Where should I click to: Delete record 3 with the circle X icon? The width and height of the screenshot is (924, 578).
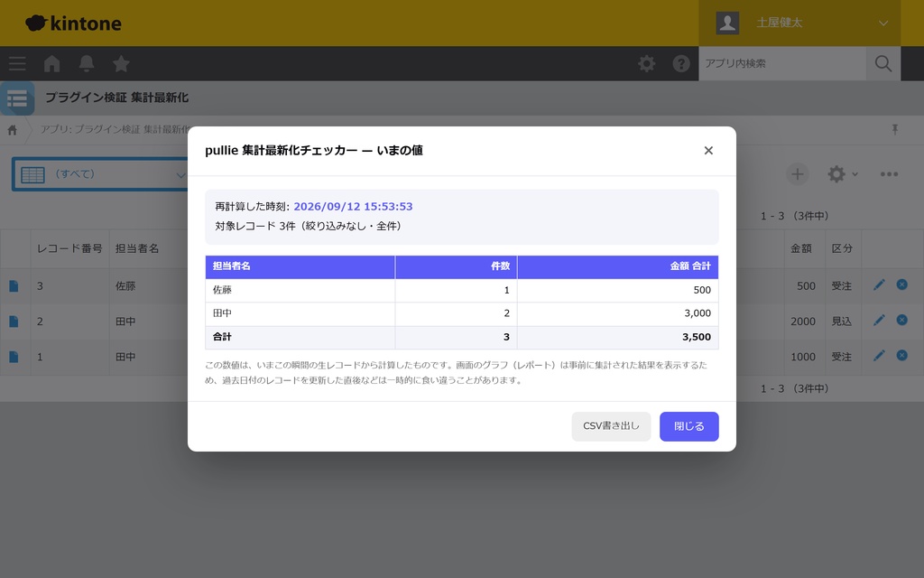tap(901, 284)
